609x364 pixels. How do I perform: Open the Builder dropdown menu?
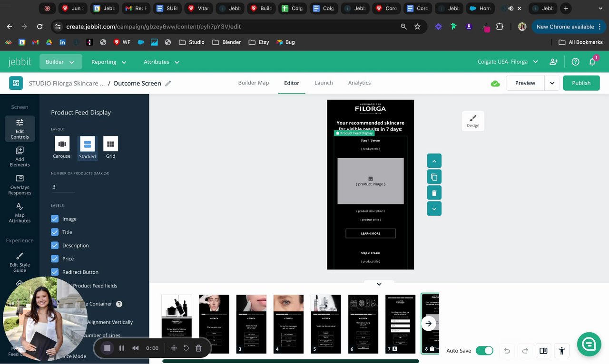60,62
